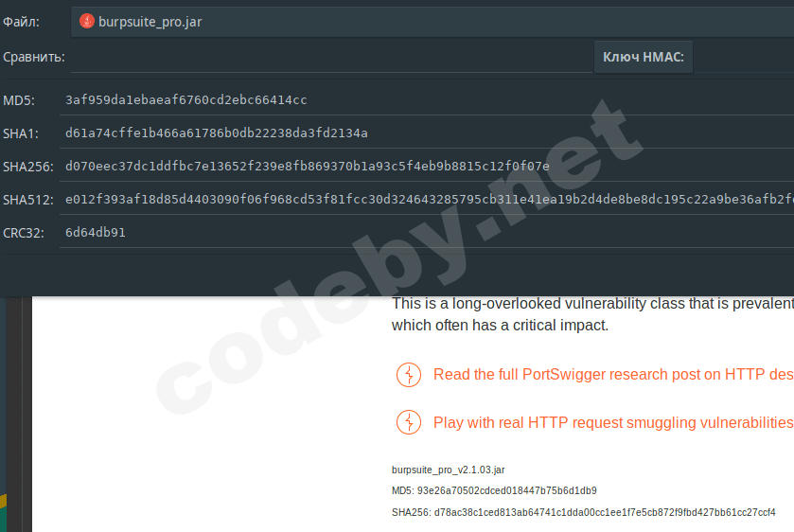794x532 pixels.
Task: Click the burpsuite_pro_v2.1.03.jar filename text
Action: pyautogui.click(x=449, y=470)
